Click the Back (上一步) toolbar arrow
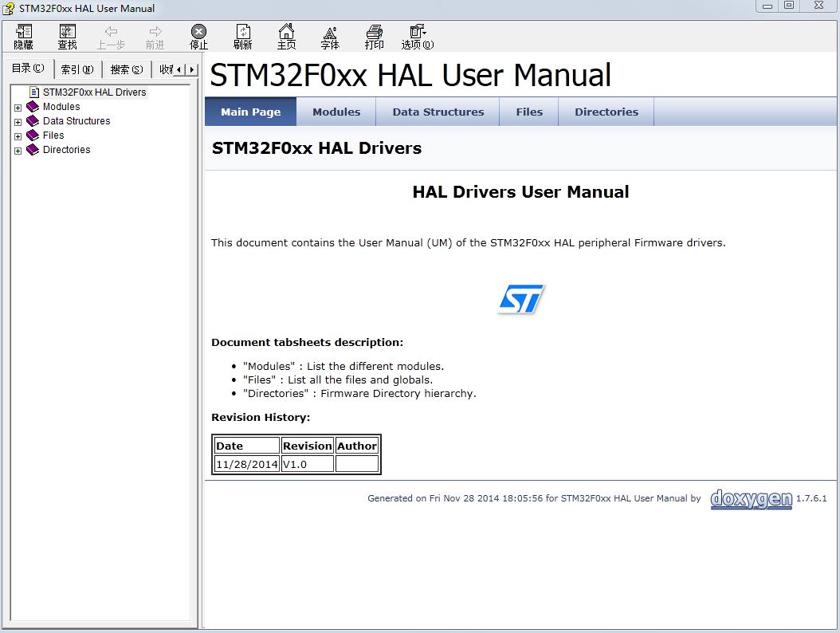Screen dimensions: 840x633 (111, 37)
